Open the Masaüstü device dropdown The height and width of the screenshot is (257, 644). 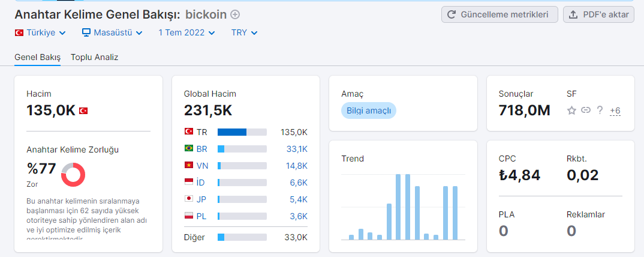[112, 32]
